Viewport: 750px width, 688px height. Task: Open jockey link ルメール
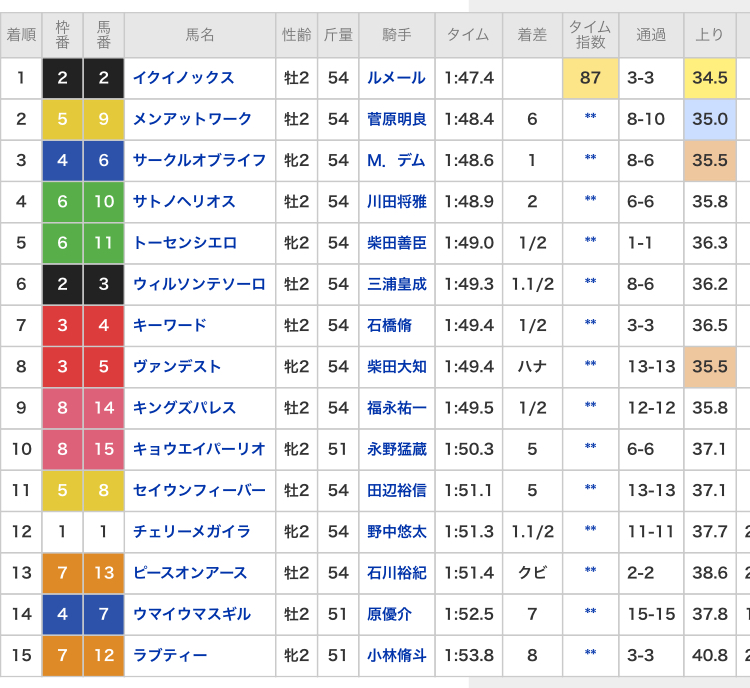[396, 78]
